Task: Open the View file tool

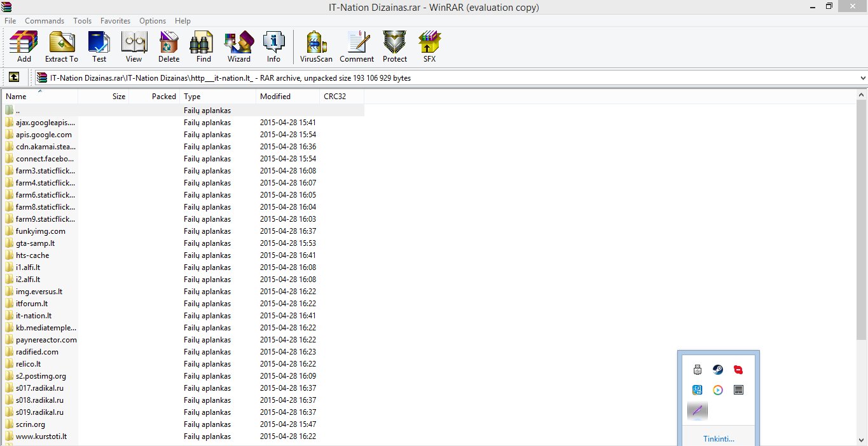Action: (x=134, y=46)
